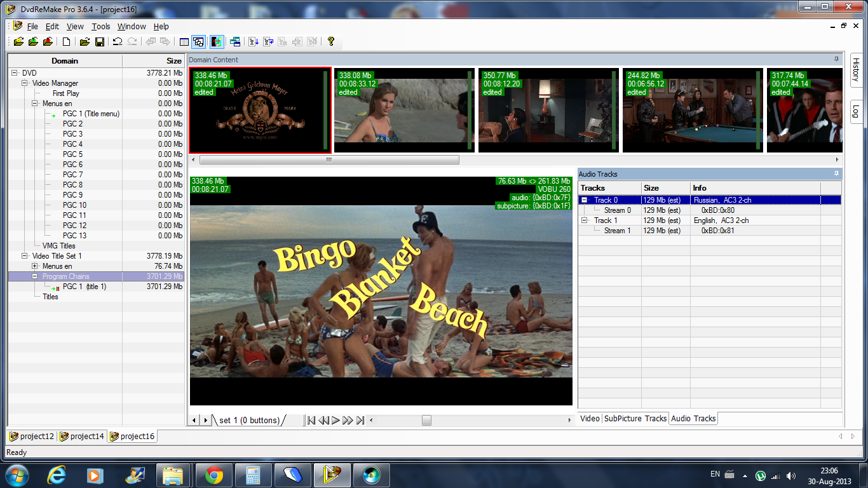Viewport: 868px width, 488px height.
Task: Click the red export folder toolbar icon
Action: pos(48,42)
